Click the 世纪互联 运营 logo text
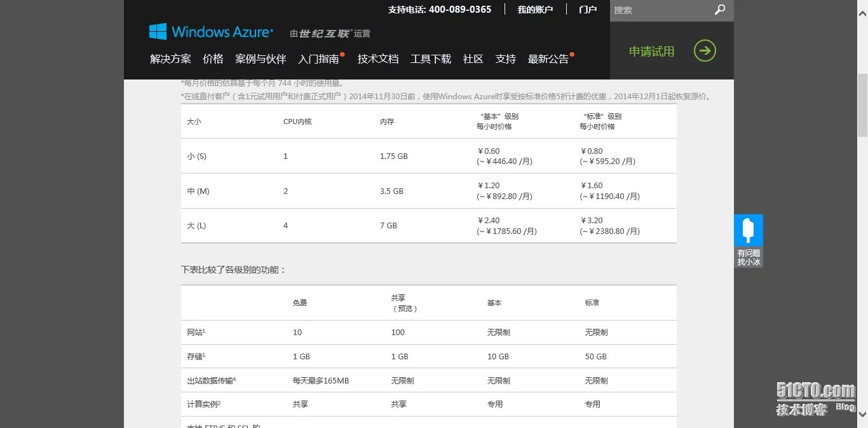 coord(330,34)
